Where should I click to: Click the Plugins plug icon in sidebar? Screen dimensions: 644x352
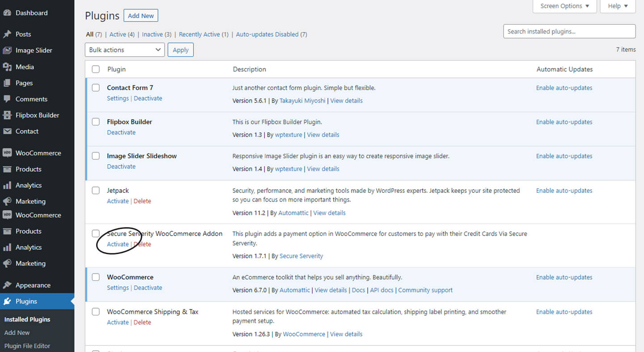tap(7, 301)
